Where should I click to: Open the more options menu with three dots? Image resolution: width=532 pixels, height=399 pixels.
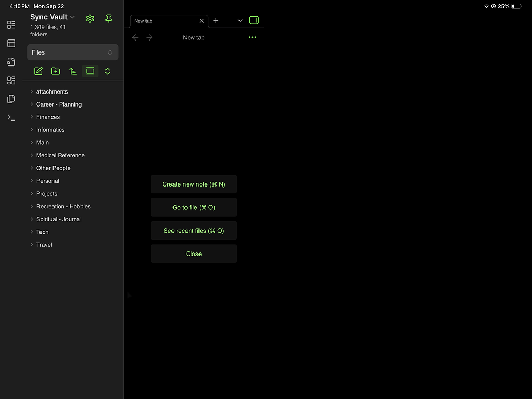point(252,37)
